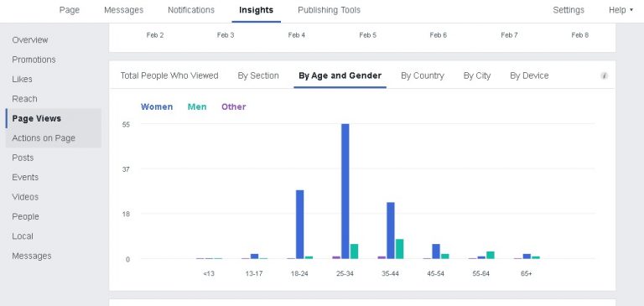Switch to the By Device tab
644x306 pixels.
tap(529, 75)
